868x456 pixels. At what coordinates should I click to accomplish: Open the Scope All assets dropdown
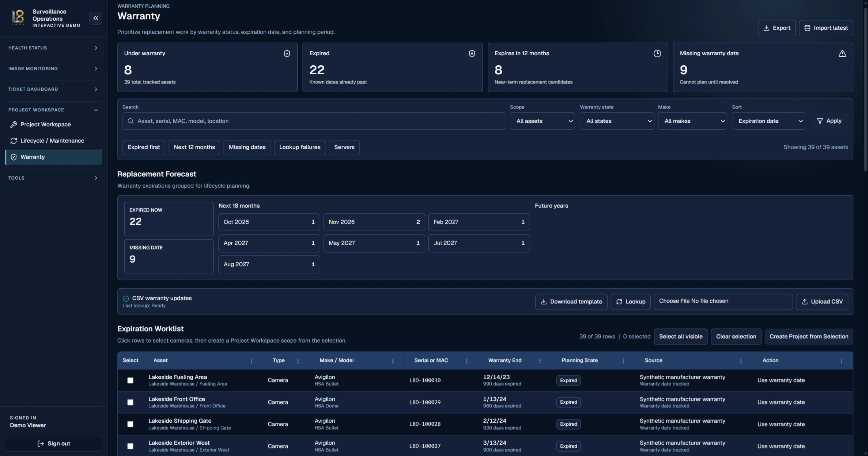pos(542,121)
